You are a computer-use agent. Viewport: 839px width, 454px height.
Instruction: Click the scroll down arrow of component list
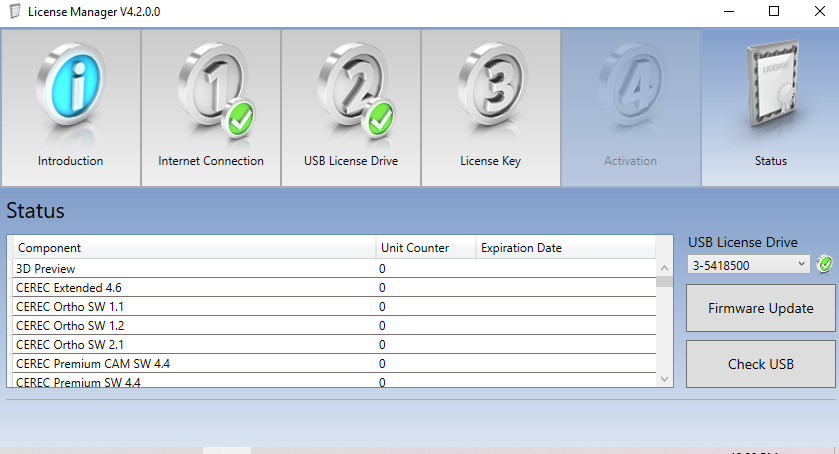coord(664,379)
